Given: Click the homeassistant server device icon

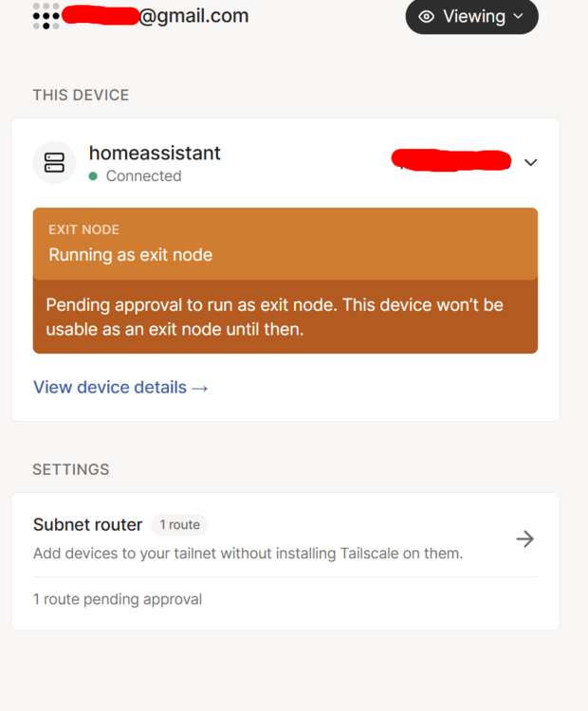Looking at the screenshot, I should tap(54, 162).
